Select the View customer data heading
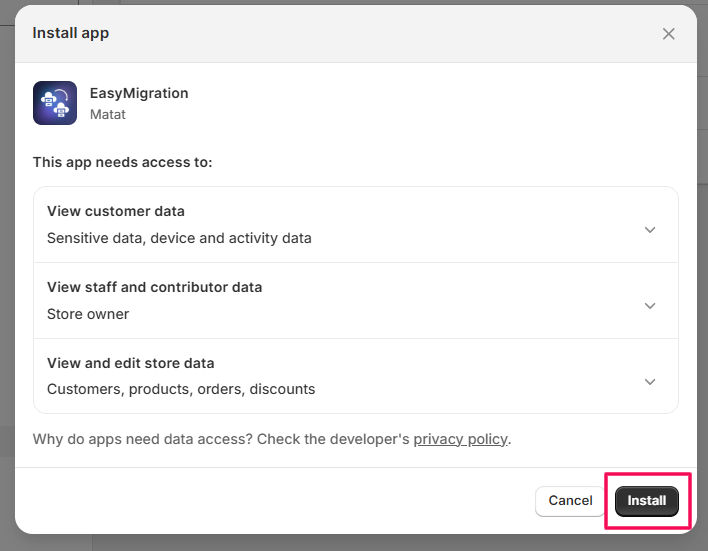 116,211
